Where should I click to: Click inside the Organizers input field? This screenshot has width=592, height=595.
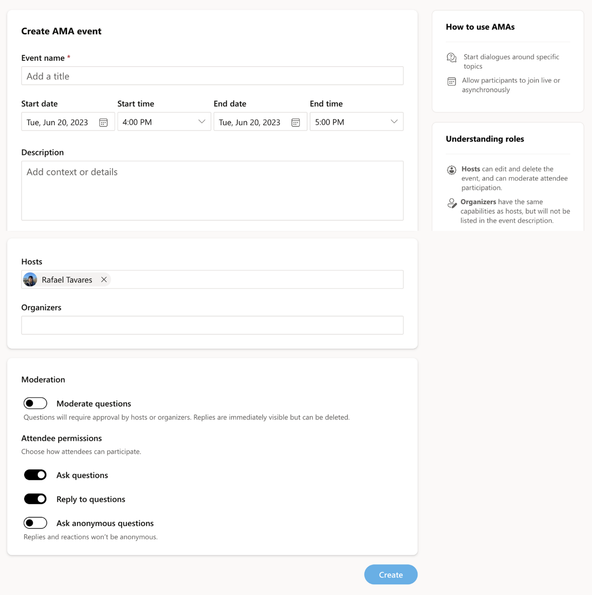(x=212, y=325)
